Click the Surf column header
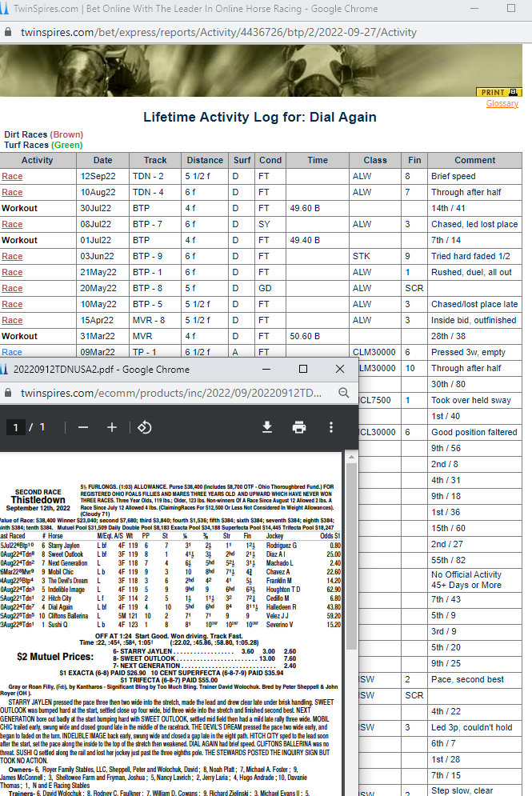 pos(242,160)
